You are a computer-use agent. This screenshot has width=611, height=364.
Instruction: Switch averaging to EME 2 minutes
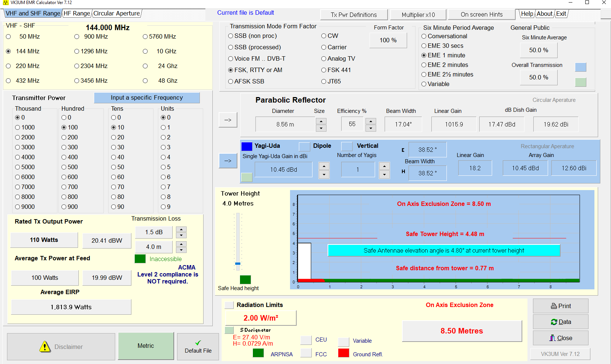(x=424, y=65)
